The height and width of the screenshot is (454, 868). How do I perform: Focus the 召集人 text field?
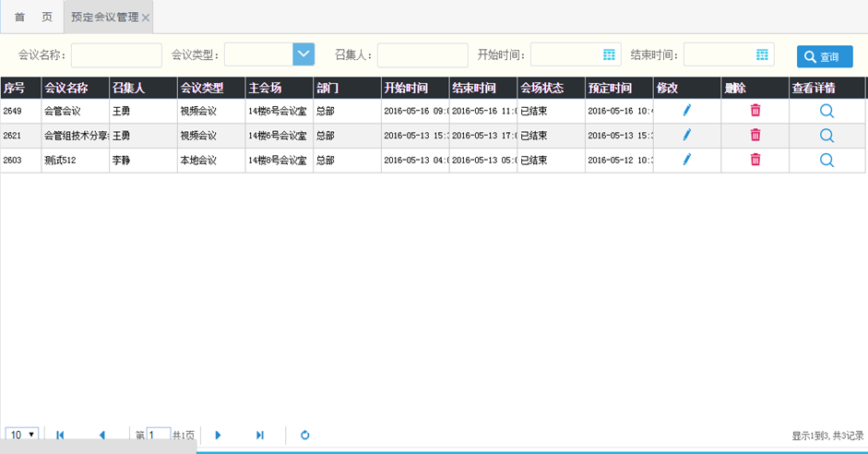422,55
